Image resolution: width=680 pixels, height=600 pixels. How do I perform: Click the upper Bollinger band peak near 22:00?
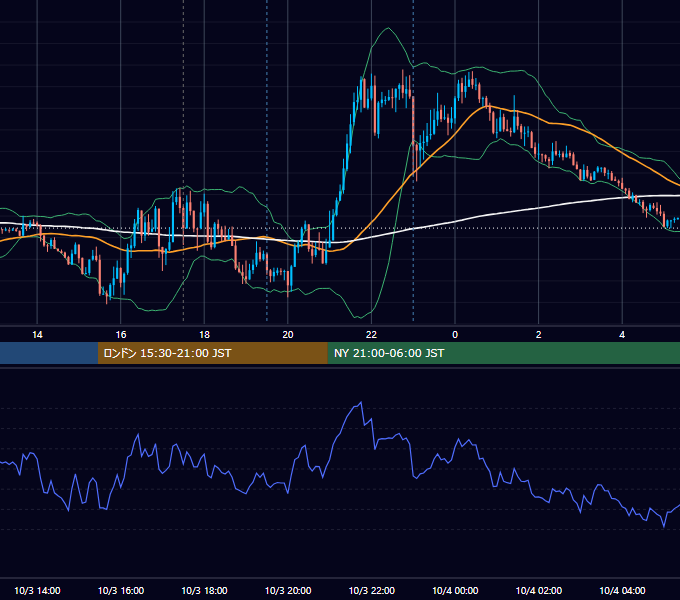(x=388, y=28)
